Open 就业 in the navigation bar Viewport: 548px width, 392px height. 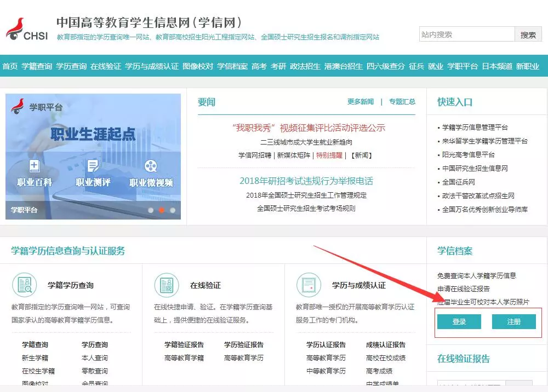click(436, 66)
